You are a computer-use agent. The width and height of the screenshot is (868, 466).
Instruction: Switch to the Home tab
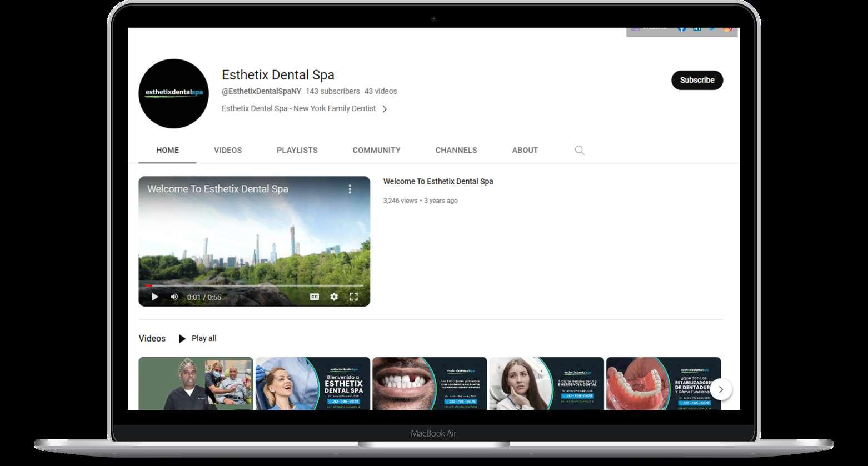click(167, 150)
